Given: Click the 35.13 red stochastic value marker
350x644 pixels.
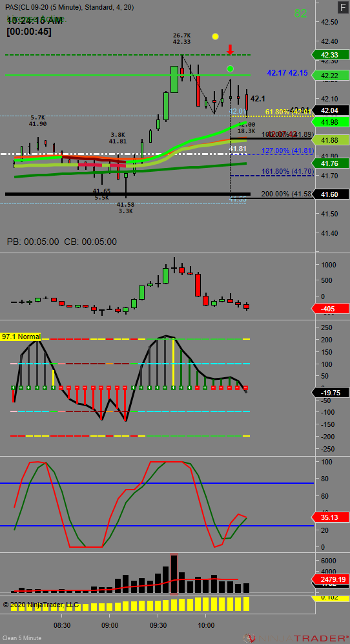Looking at the screenshot, I should tap(331, 517).
